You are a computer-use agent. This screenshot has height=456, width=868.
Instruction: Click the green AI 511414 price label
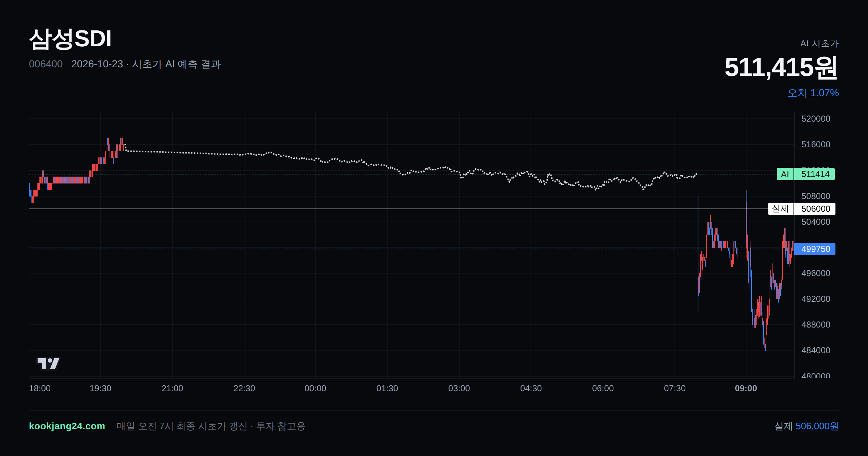[x=805, y=174]
